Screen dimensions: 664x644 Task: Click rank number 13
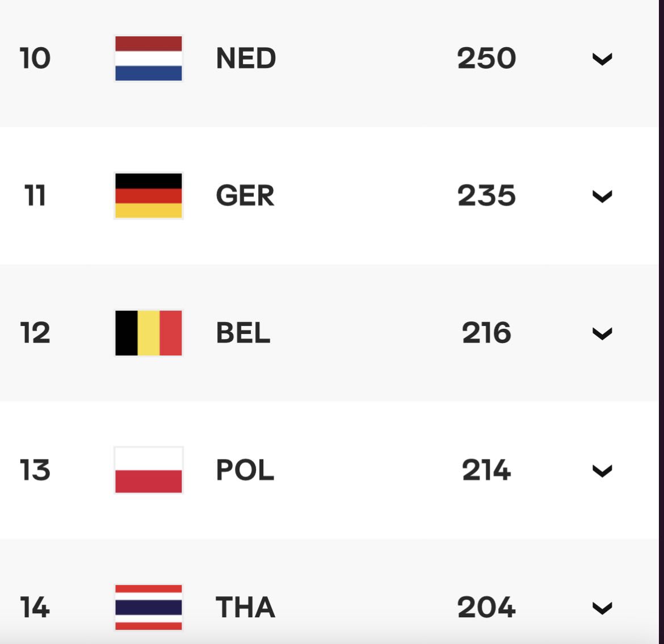point(35,470)
